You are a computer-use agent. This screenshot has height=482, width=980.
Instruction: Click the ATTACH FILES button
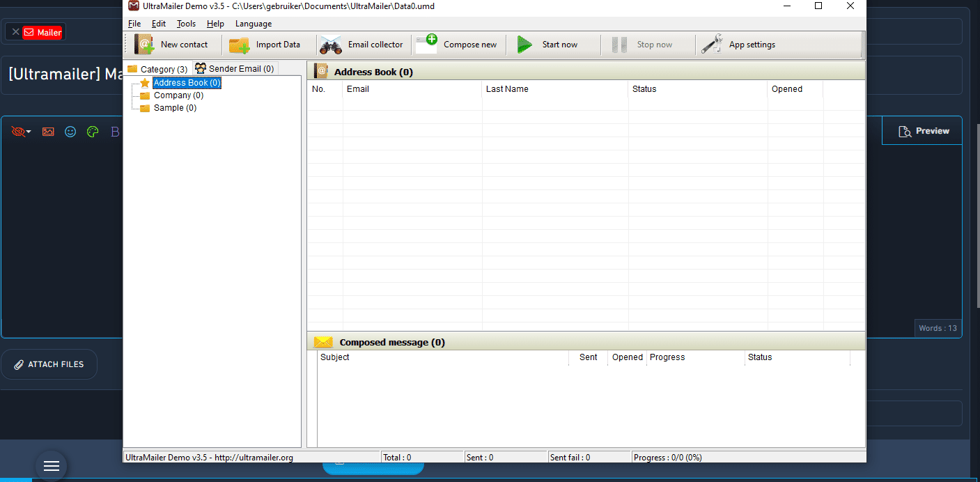coord(49,364)
